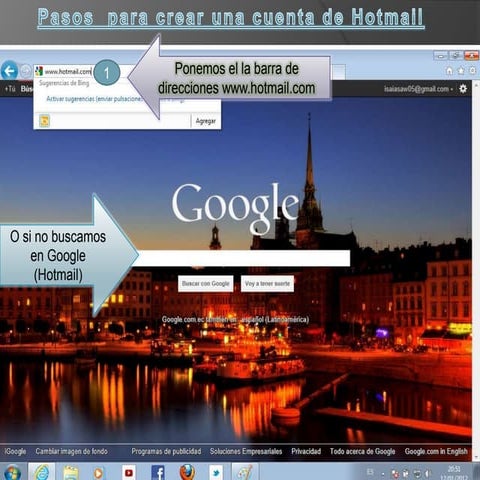Screen dimensions: 480x480
Task: Click the browser Forward arrow button
Action: [25, 71]
